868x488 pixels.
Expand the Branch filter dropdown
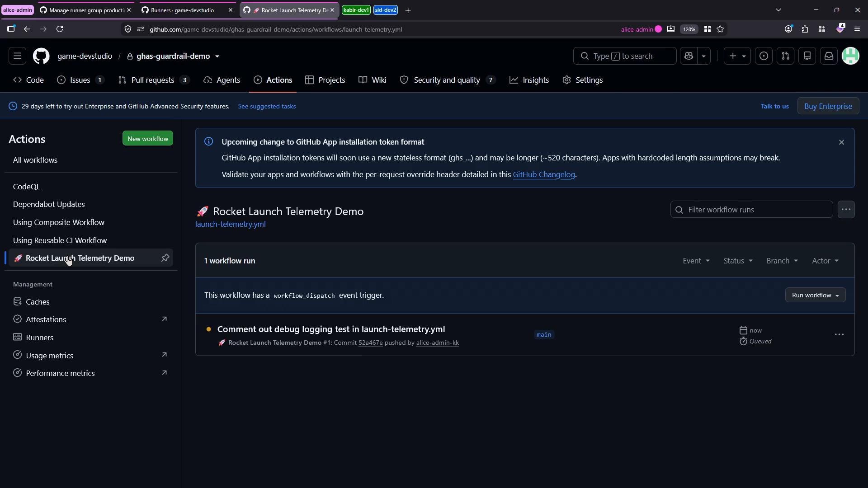[x=782, y=261]
